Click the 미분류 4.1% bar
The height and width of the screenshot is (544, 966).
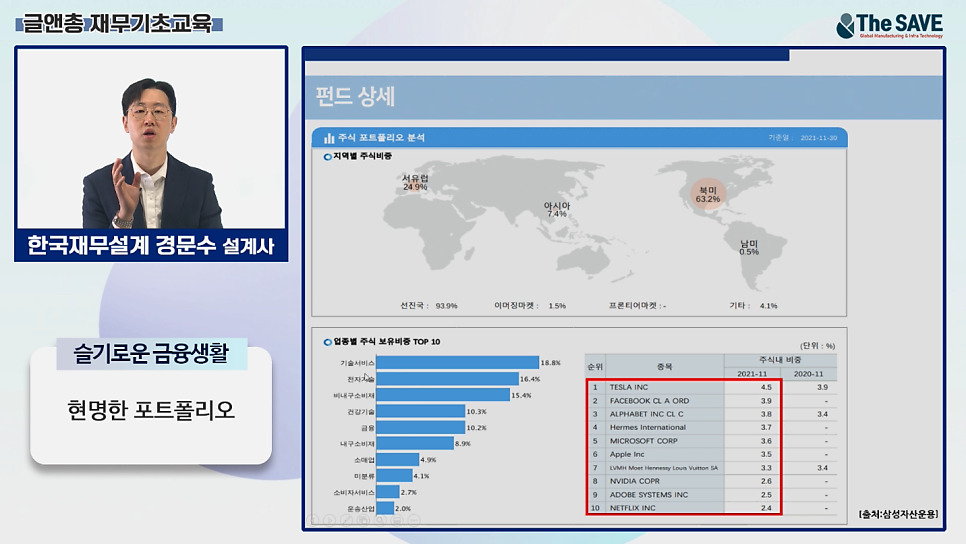coord(394,476)
